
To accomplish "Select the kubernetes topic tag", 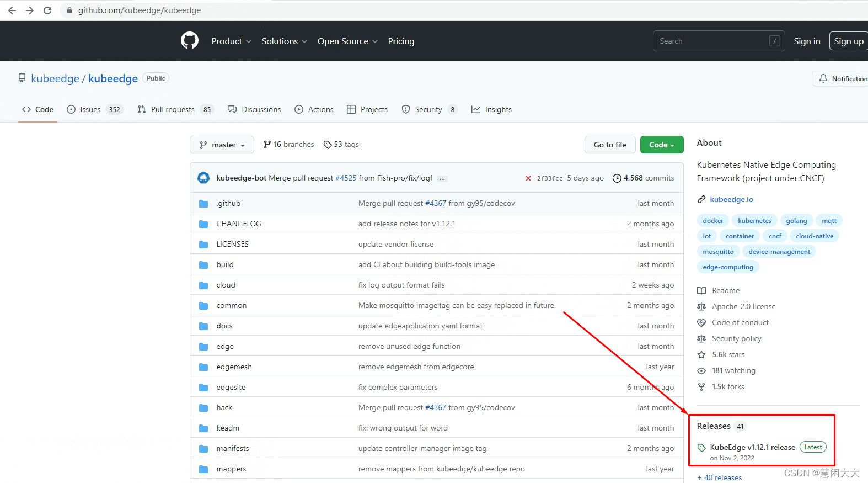I will [x=754, y=221].
